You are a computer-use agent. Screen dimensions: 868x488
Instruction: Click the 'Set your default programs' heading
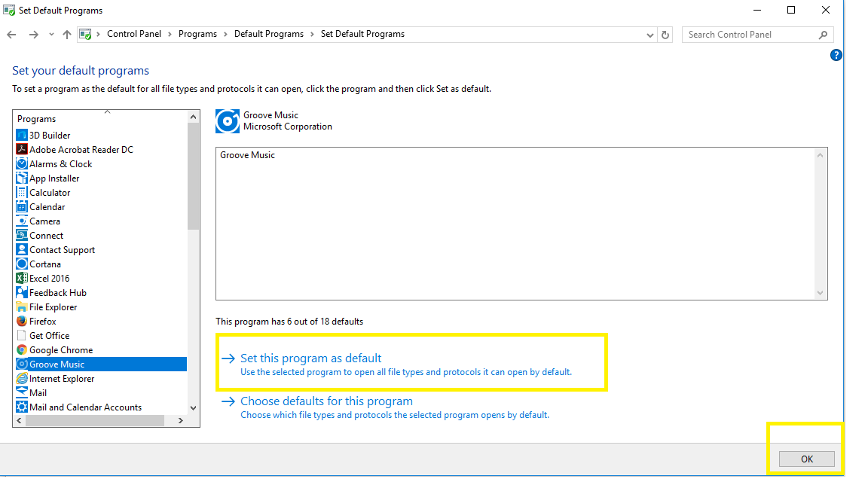(x=81, y=70)
